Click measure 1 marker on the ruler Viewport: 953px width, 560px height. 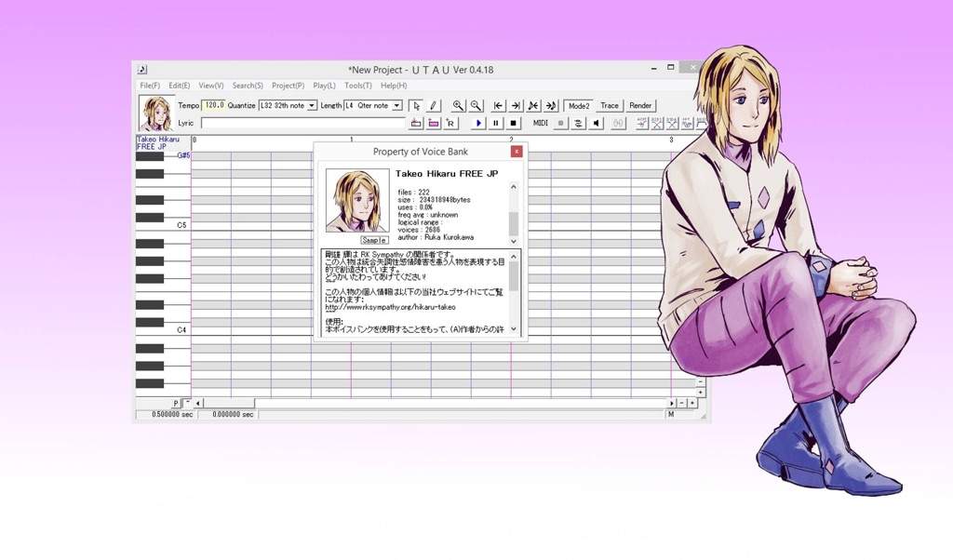351,140
